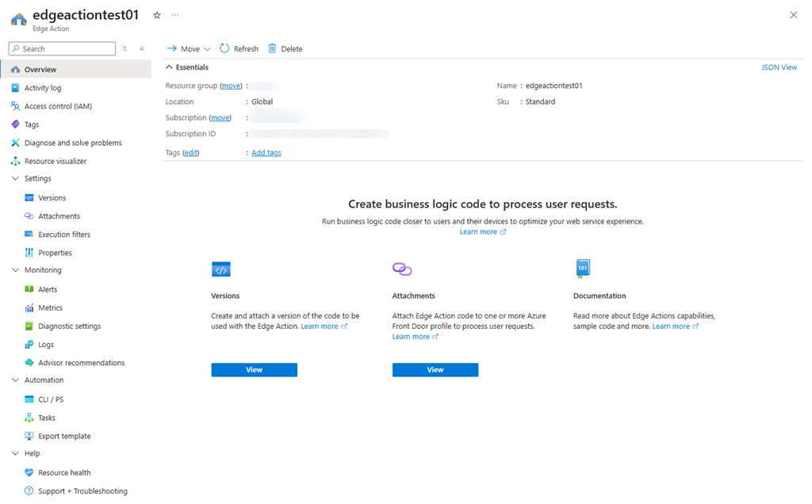Focus the sidebar Search field
The height and width of the screenshot is (504, 812).
point(62,48)
